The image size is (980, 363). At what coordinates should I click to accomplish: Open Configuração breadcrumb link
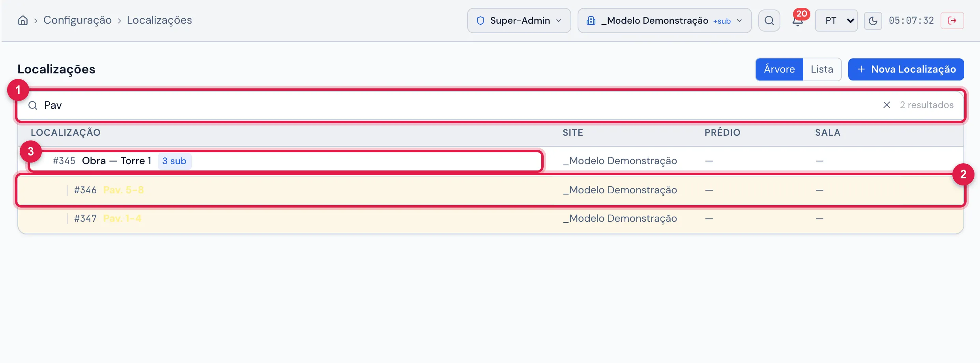pos(77,20)
